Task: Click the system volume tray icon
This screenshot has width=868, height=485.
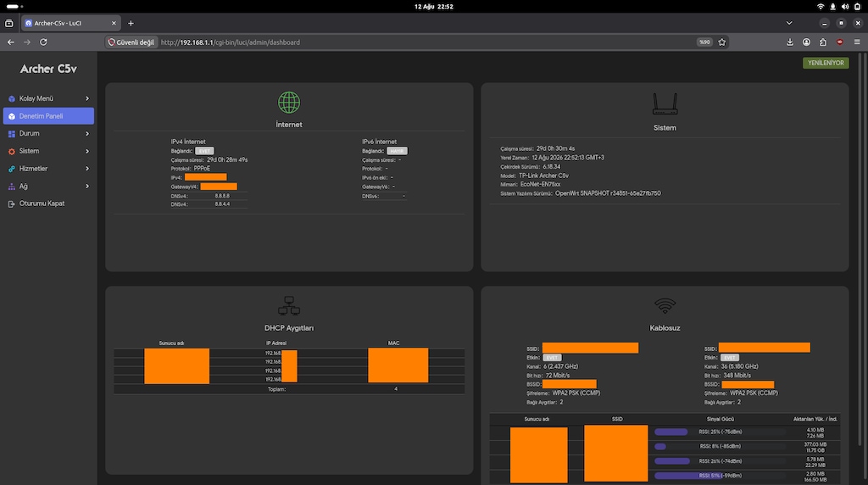Action: pos(845,7)
